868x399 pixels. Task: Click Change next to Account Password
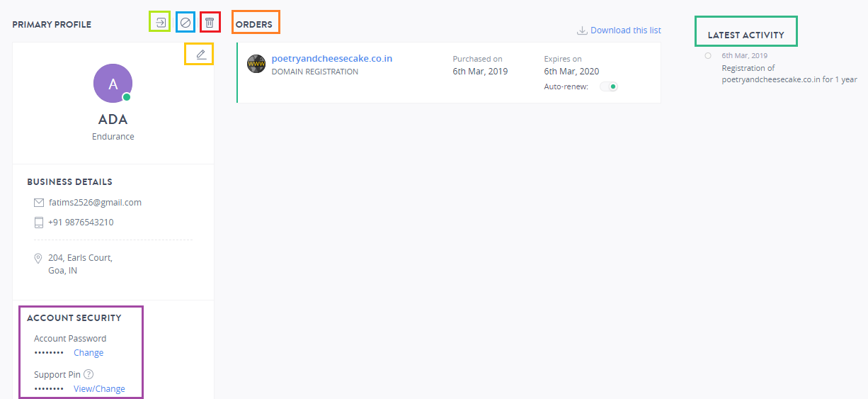point(88,353)
